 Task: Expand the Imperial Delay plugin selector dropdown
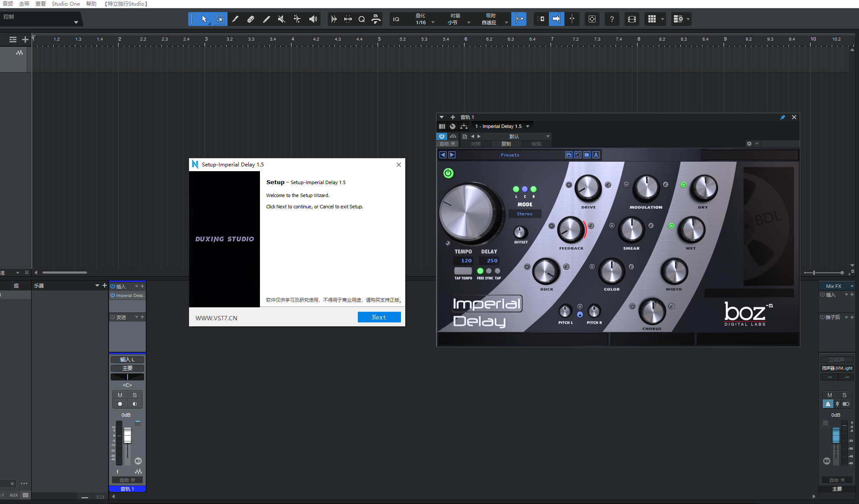528,126
